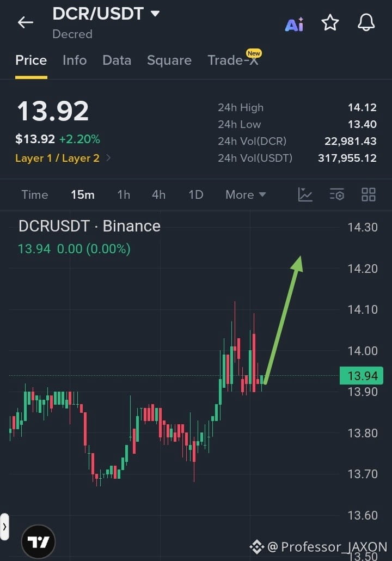Select the 4h chart interval
This screenshot has width=392, height=561.
pyautogui.click(x=159, y=194)
